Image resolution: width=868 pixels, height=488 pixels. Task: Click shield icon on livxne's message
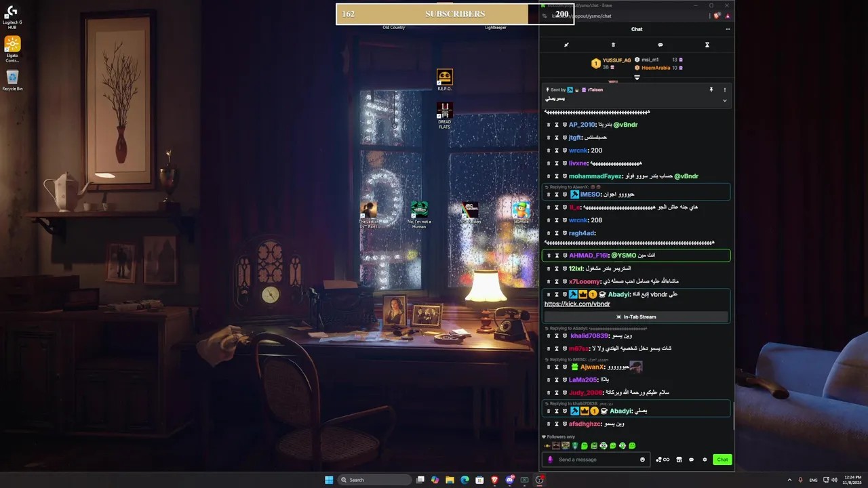564,163
